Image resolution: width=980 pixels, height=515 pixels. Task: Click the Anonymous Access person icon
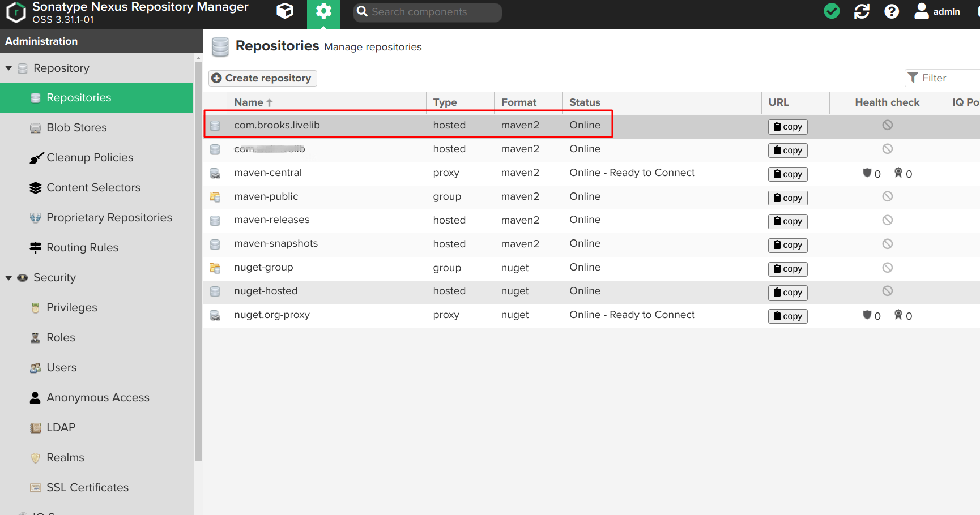(x=35, y=398)
